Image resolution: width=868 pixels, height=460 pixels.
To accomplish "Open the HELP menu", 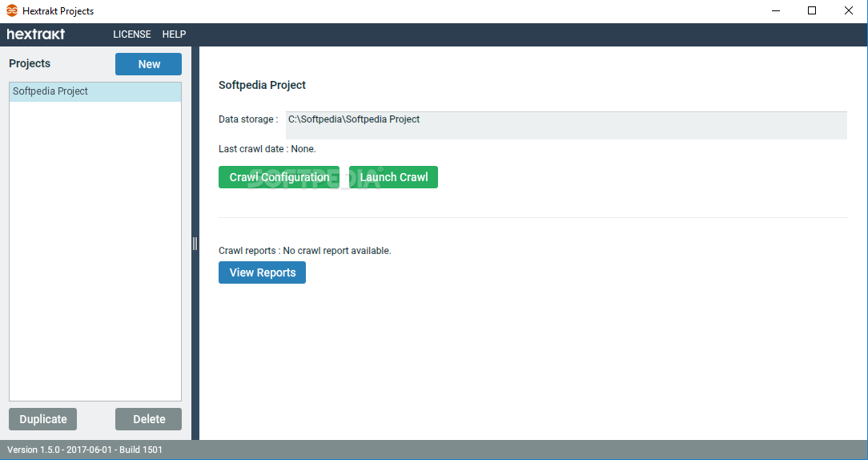I will (x=174, y=34).
